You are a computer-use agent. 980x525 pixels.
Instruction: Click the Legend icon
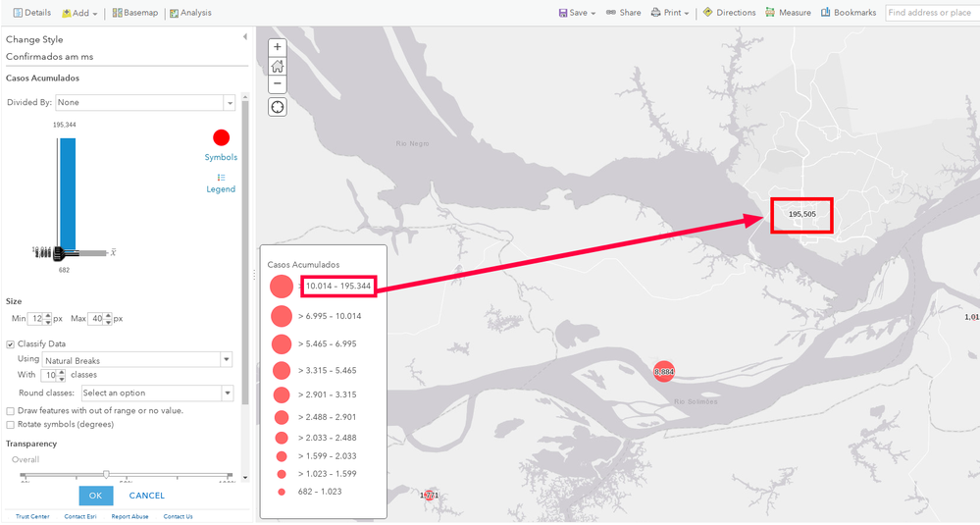(222, 178)
